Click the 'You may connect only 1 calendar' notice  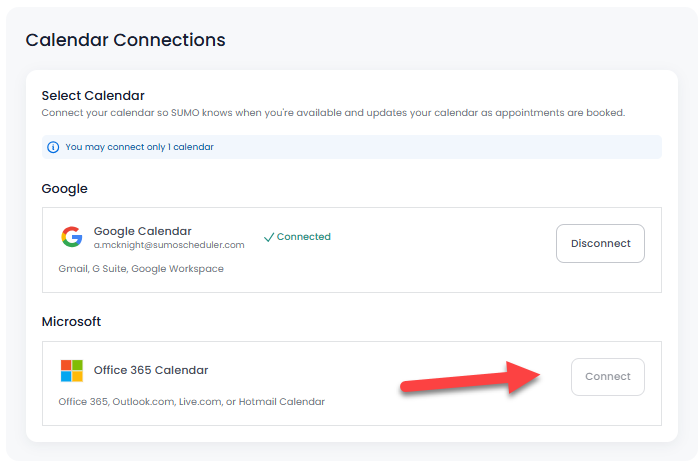(x=140, y=147)
